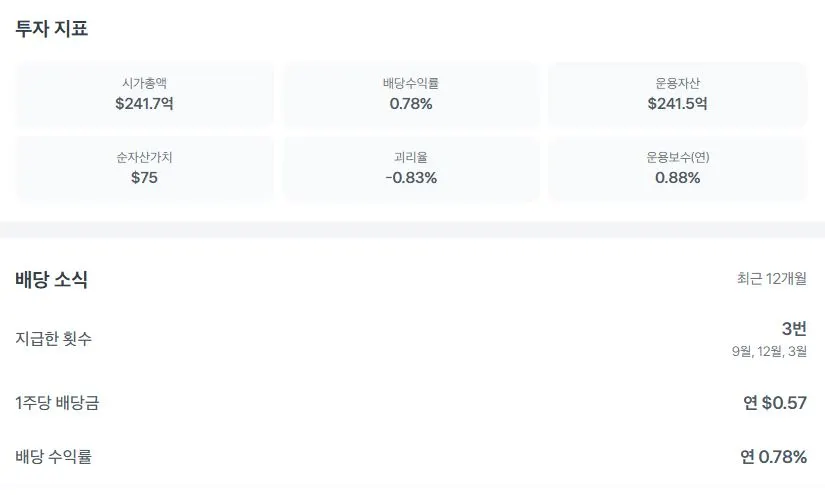
Task: Select the bottom 배당 수익률 row label
Action: (54, 457)
